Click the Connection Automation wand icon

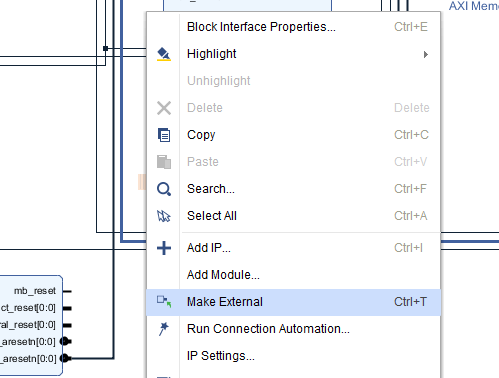point(164,329)
